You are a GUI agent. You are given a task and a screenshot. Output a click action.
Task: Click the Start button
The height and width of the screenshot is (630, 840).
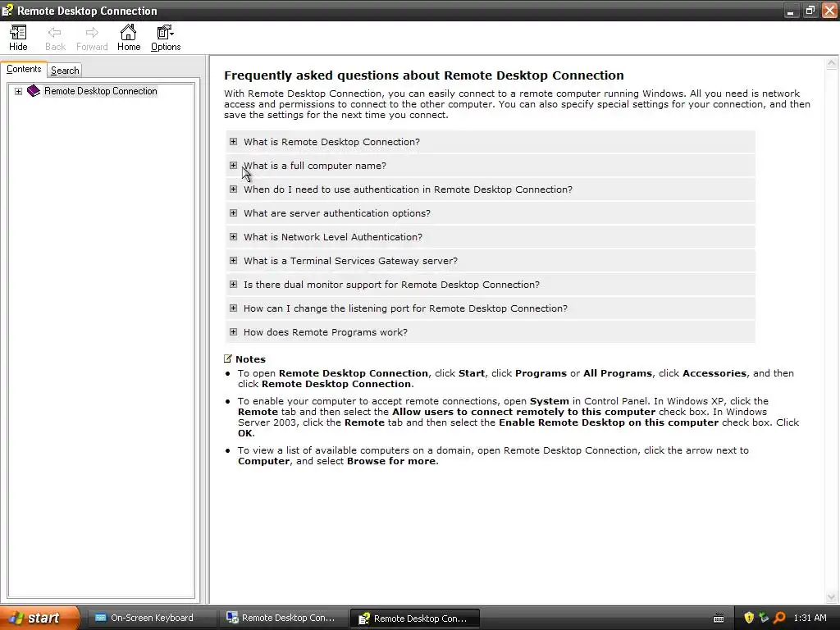tap(39, 618)
